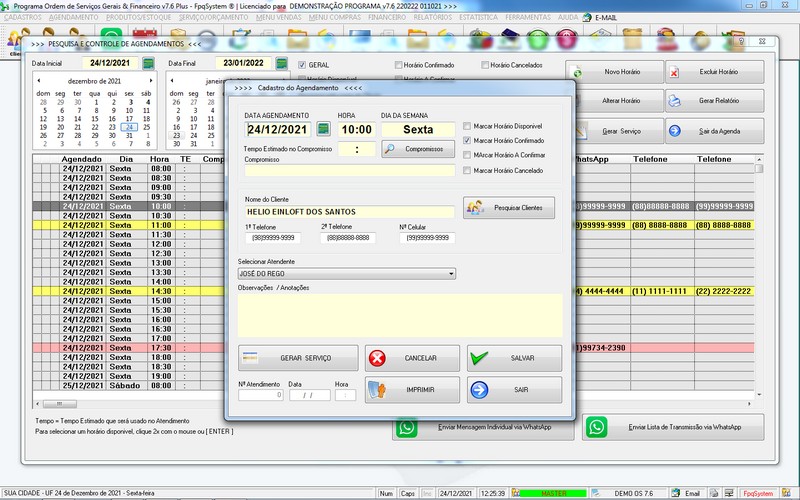Toggle the GERAL filter checkbox
The width and height of the screenshot is (800, 500).
click(x=302, y=65)
